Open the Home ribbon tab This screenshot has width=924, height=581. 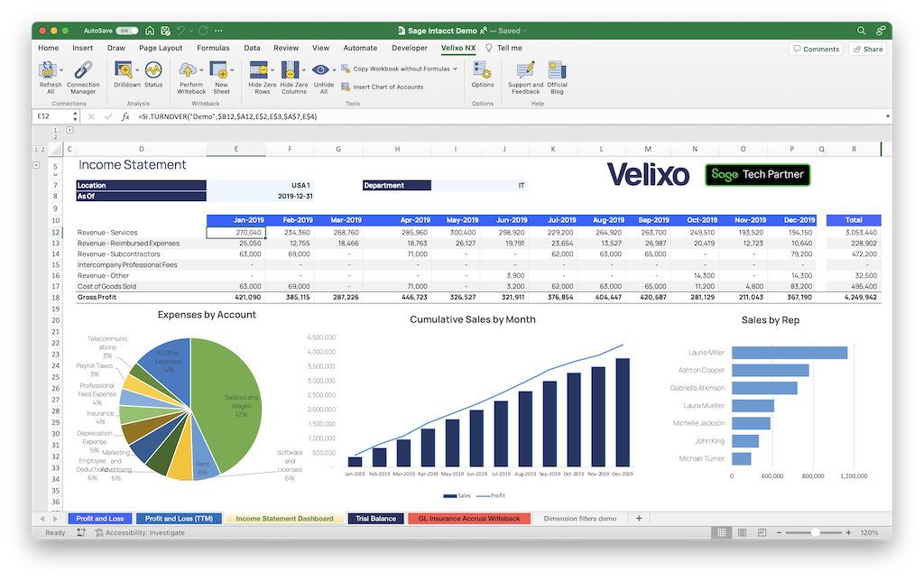[49, 49]
